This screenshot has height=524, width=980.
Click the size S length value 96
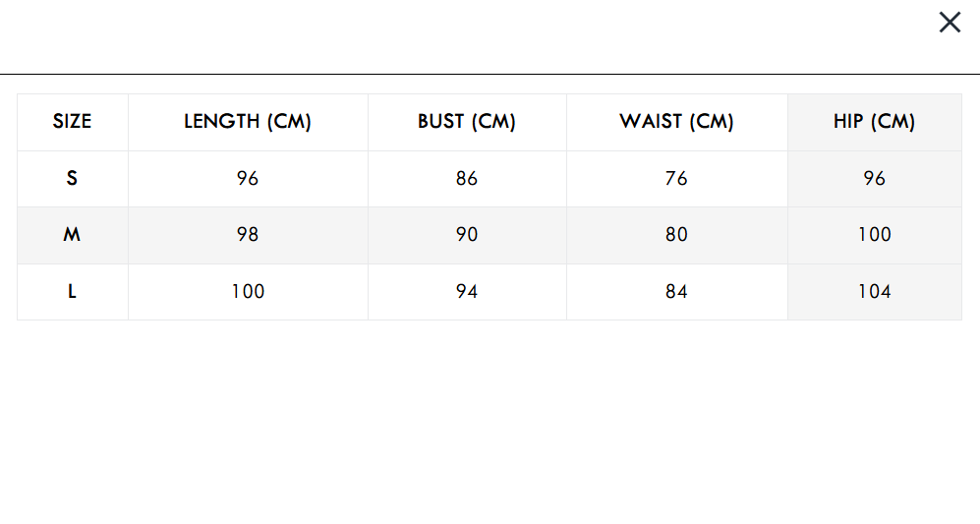click(248, 179)
